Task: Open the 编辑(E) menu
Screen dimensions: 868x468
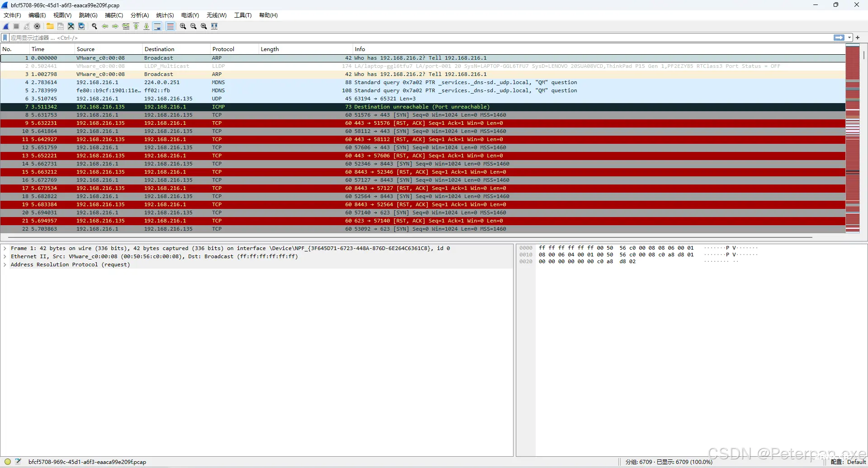Action: pos(37,15)
